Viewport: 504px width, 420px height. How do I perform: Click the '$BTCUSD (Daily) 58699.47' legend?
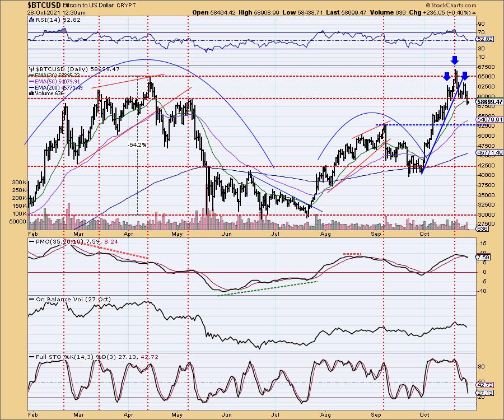[x=78, y=69]
